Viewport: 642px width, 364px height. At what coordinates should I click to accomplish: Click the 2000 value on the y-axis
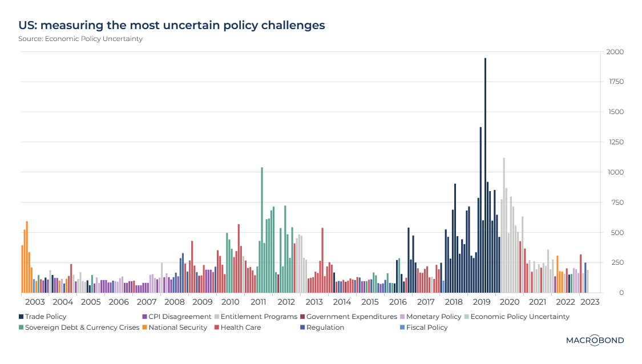point(615,52)
